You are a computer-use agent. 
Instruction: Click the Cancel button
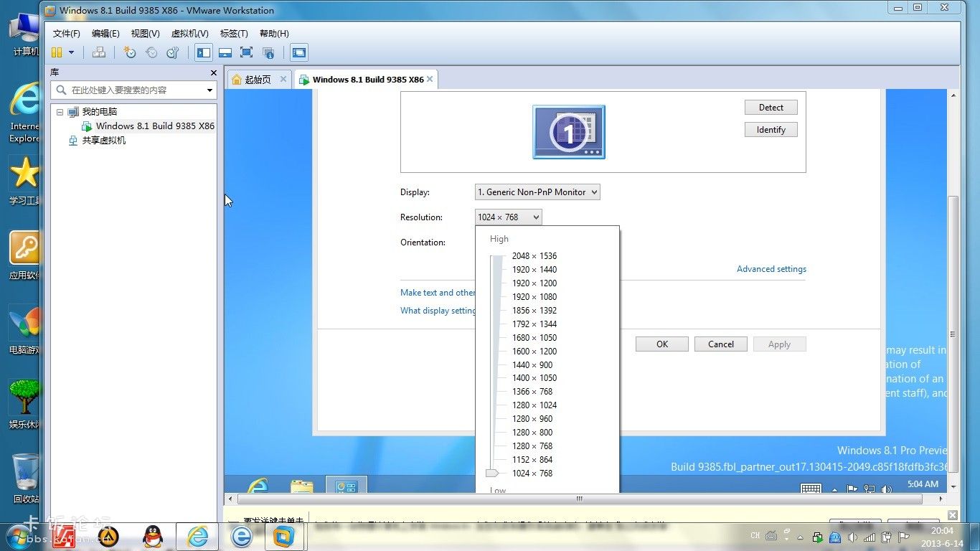[721, 344]
